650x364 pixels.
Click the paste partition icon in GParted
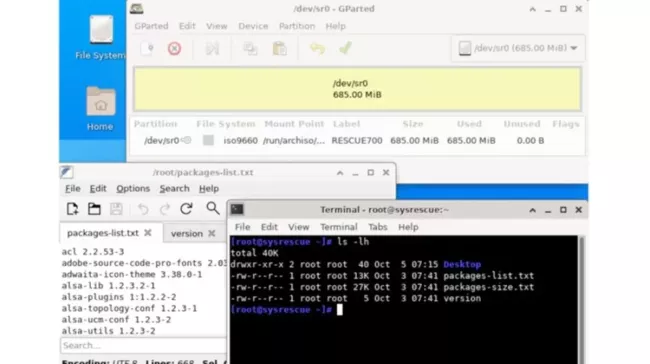coord(279,49)
